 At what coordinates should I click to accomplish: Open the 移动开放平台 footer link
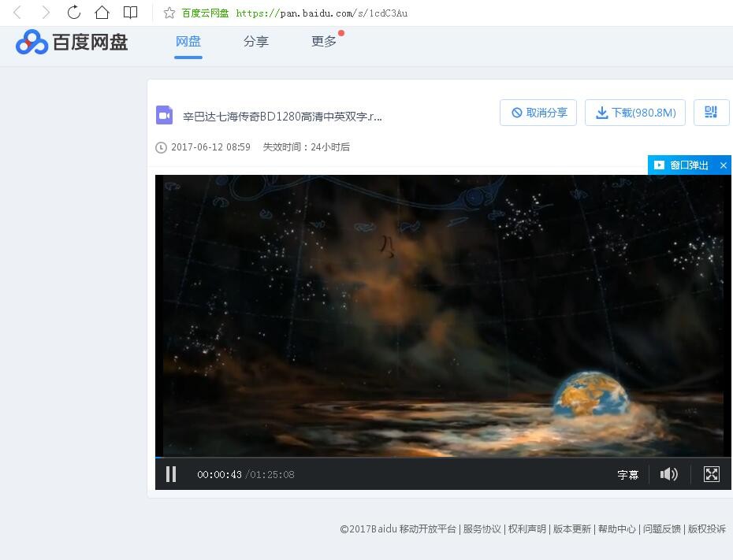click(427, 529)
